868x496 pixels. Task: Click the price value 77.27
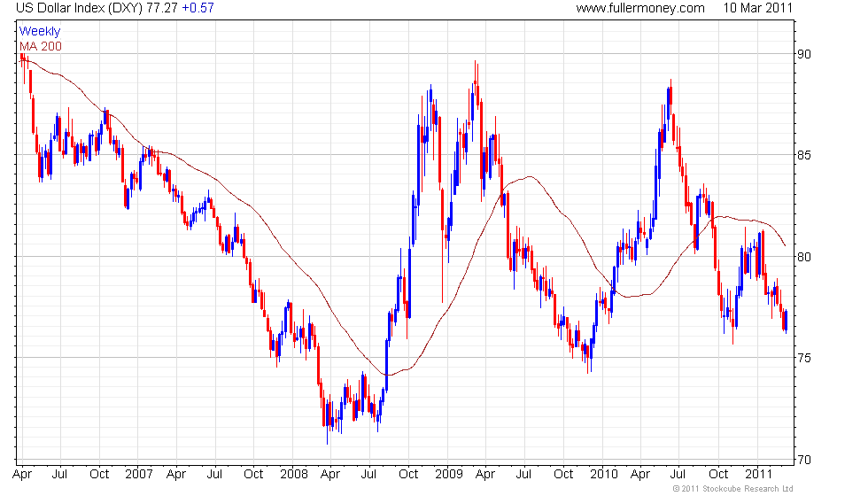pyautogui.click(x=162, y=8)
